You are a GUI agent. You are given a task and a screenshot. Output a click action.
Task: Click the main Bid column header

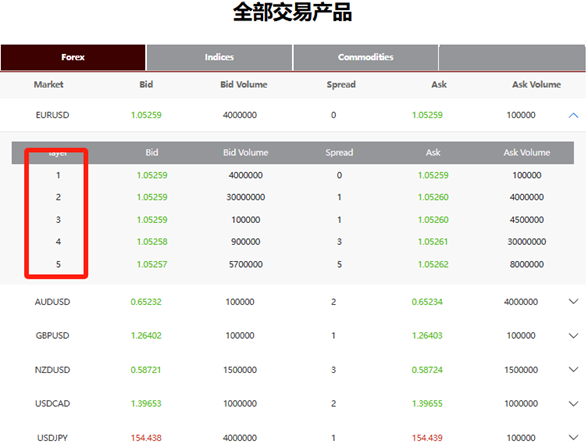pos(146,85)
